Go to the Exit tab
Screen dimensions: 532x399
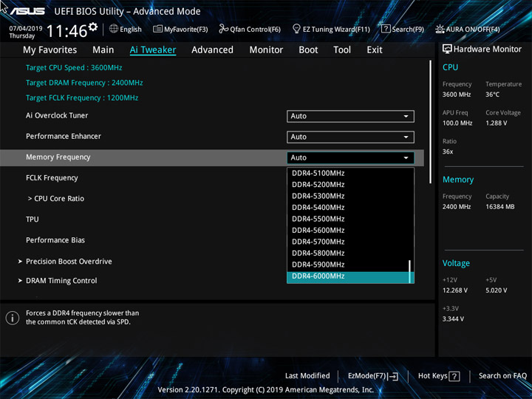click(x=375, y=50)
